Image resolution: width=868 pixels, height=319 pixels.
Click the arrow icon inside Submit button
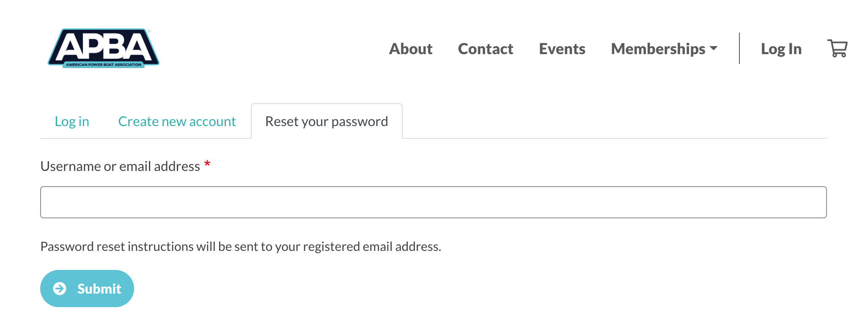point(60,288)
